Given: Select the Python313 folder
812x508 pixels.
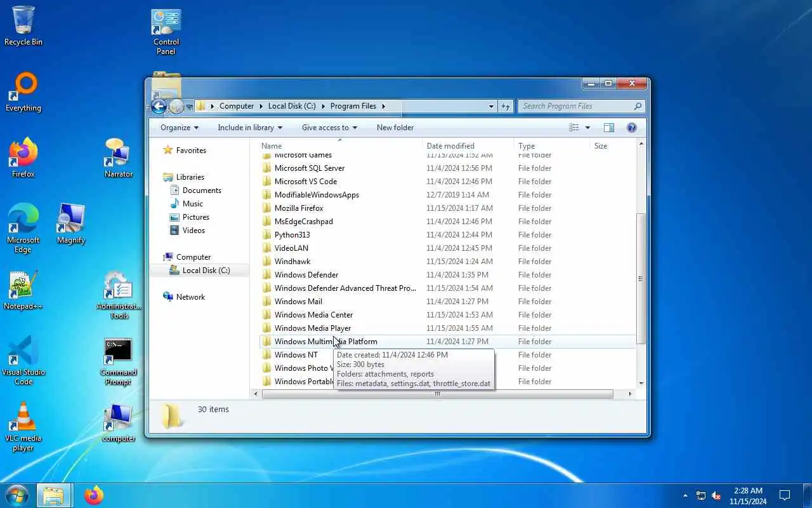Looking at the screenshot, I should pyautogui.click(x=447, y=235).
